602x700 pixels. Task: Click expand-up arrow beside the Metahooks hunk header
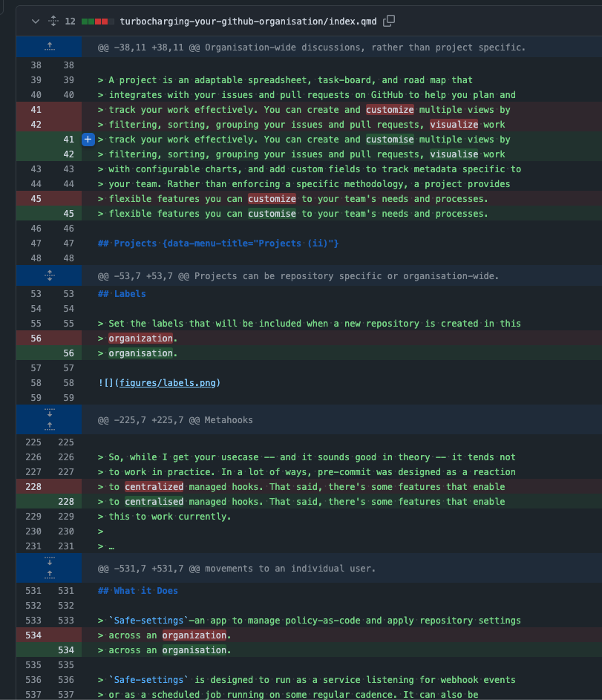(x=49, y=426)
